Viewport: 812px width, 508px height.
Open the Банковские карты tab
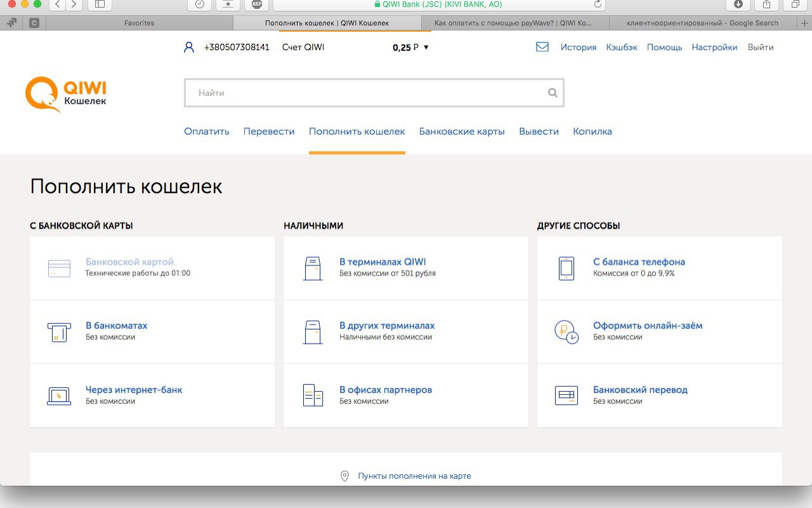click(x=462, y=131)
